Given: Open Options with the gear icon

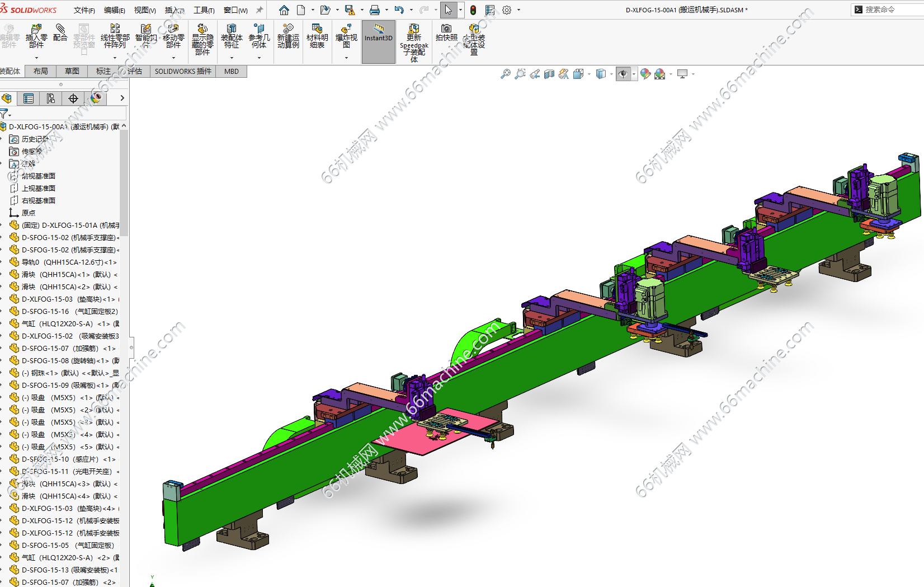Looking at the screenshot, I should point(507,10).
